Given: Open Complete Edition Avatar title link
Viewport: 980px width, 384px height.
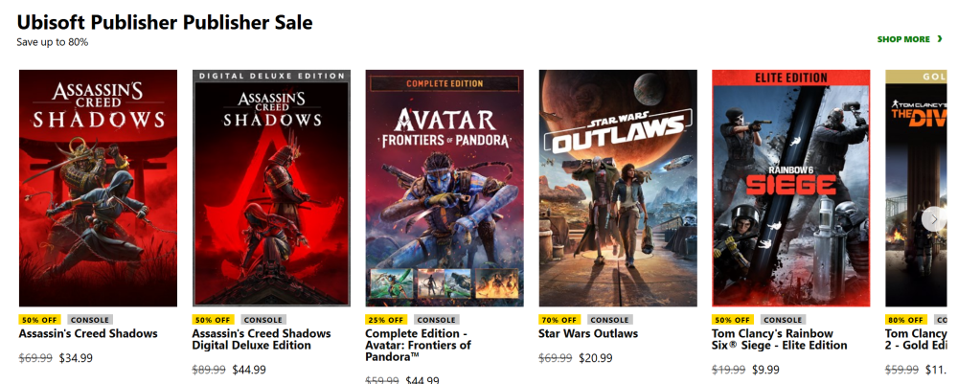Looking at the screenshot, I should (x=418, y=345).
